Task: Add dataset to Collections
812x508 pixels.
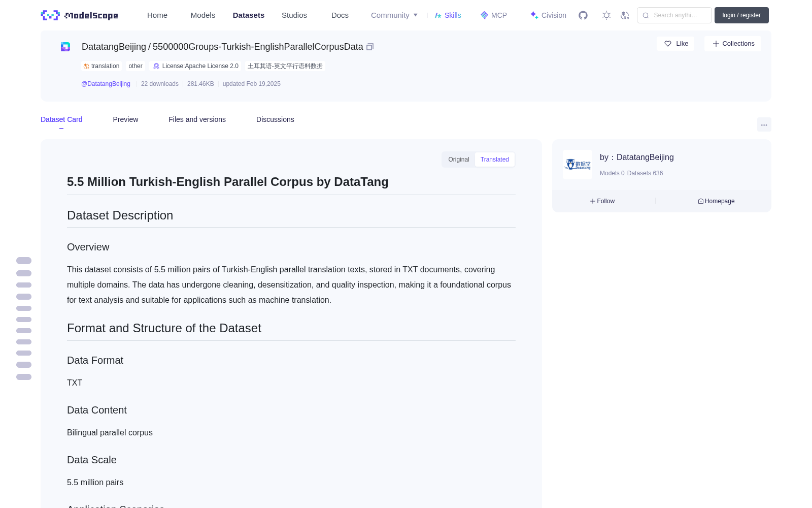Action: [x=733, y=44]
